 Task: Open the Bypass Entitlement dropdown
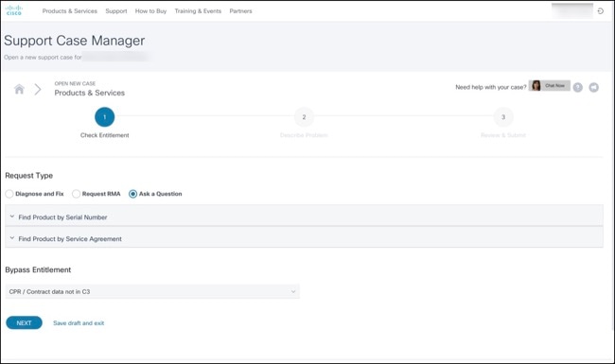pyautogui.click(x=152, y=291)
